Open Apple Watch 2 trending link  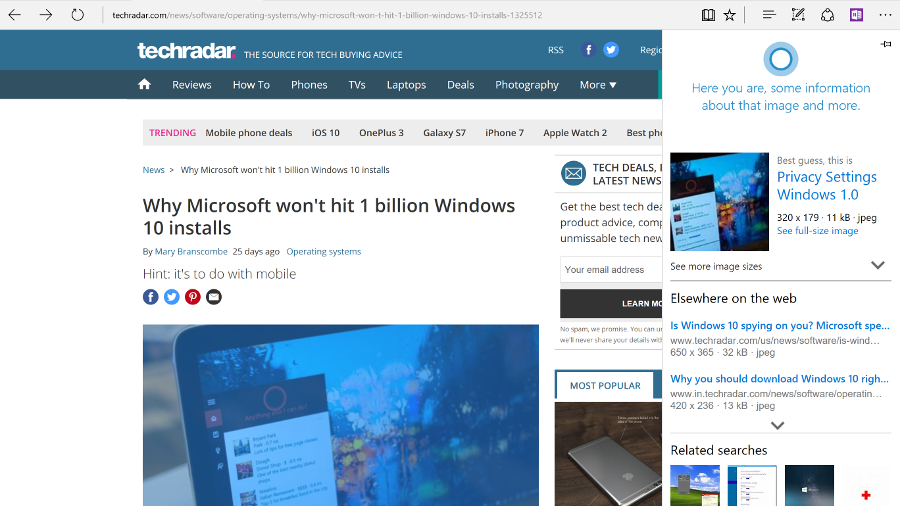coord(575,133)
